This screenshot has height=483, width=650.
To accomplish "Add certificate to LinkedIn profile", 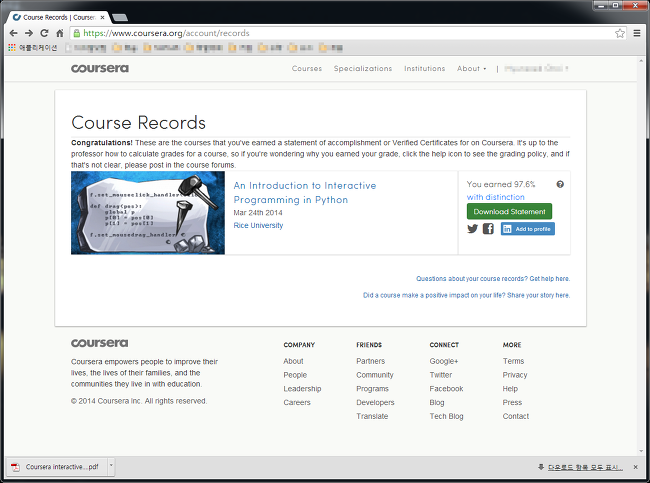I will pyautogui.click(x=528, y=229).
